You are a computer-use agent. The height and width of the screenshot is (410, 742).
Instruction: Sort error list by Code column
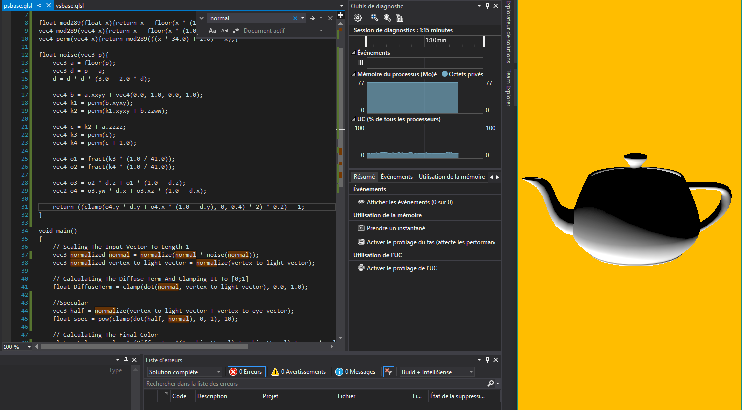point(179,396)
